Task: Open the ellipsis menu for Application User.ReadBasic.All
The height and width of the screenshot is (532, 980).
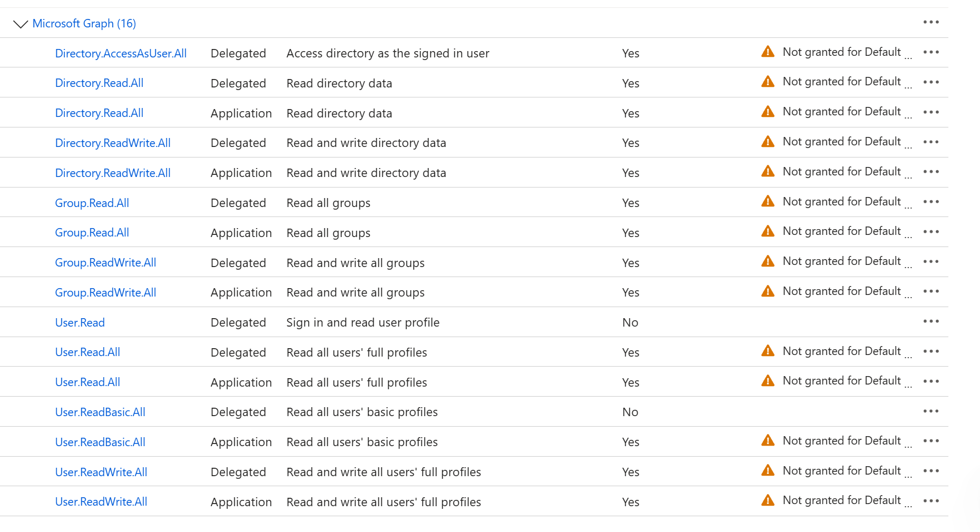Action: click(x=931, y=441)
